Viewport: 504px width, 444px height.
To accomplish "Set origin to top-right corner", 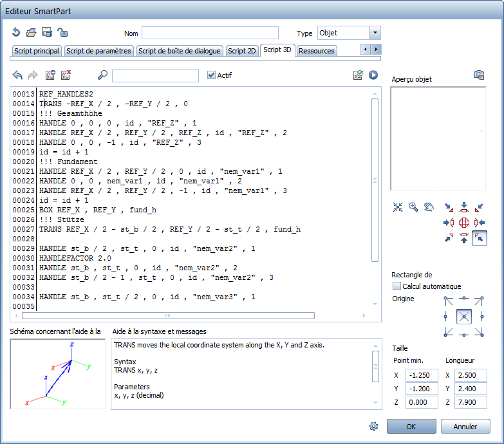I will [x=479, y=301].
